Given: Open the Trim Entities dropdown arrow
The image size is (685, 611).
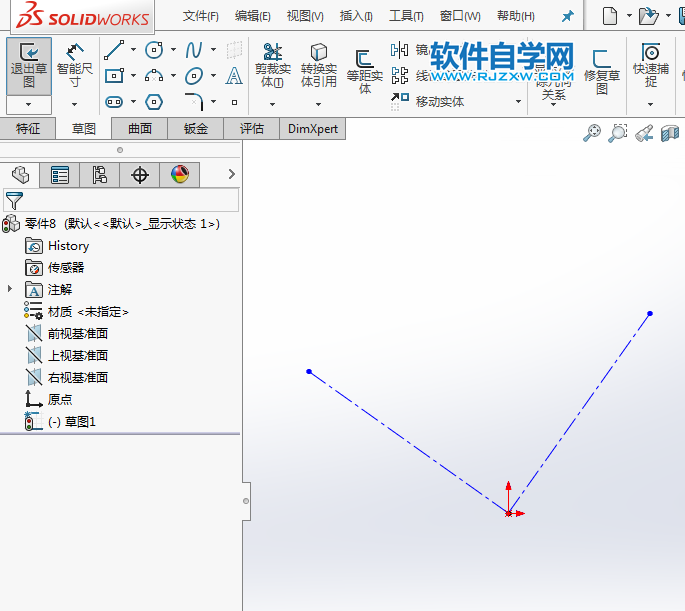Looking at the screenshot, I should pos(272,104).
